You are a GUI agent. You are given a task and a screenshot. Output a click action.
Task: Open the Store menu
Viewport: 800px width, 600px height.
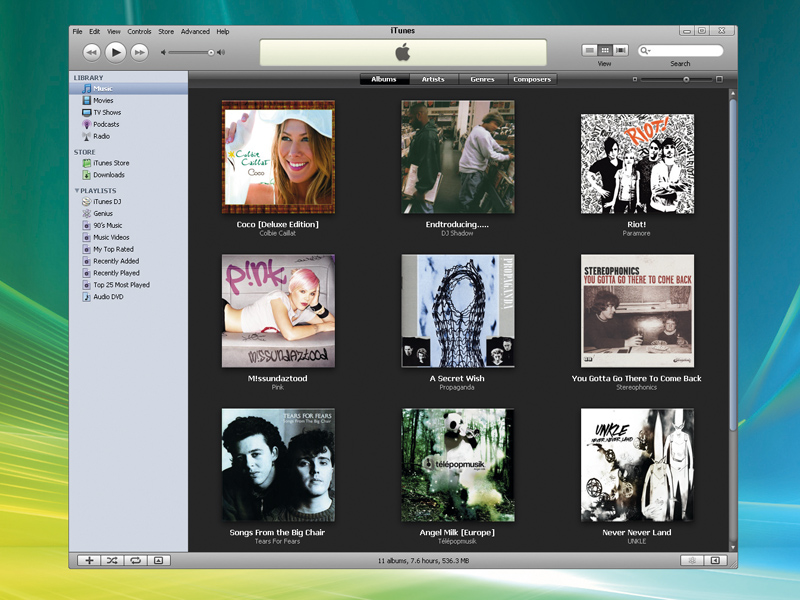pos(166,32)
